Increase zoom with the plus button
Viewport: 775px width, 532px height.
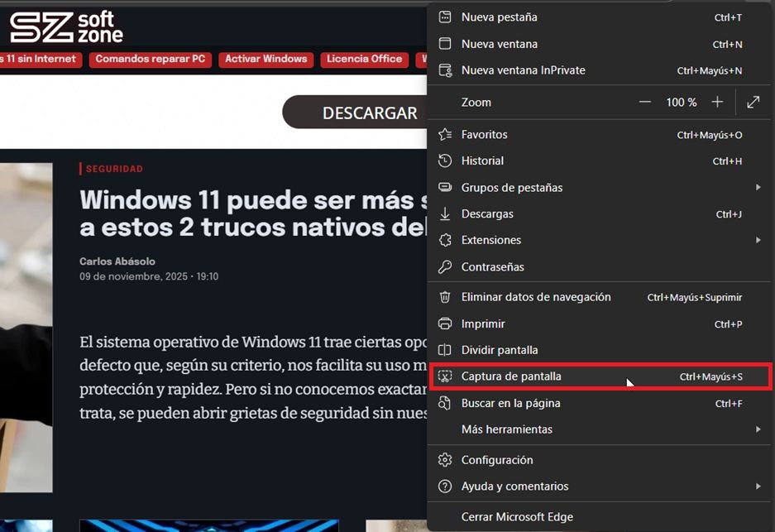717,102
